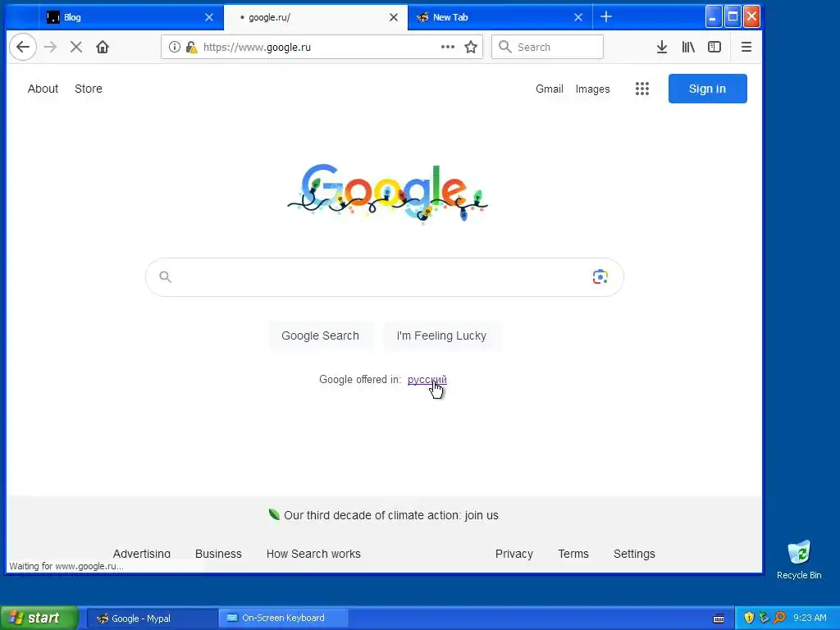The image size is (840, 630).
Task: Open the hamburger application menu
Action: click(746, 47)
